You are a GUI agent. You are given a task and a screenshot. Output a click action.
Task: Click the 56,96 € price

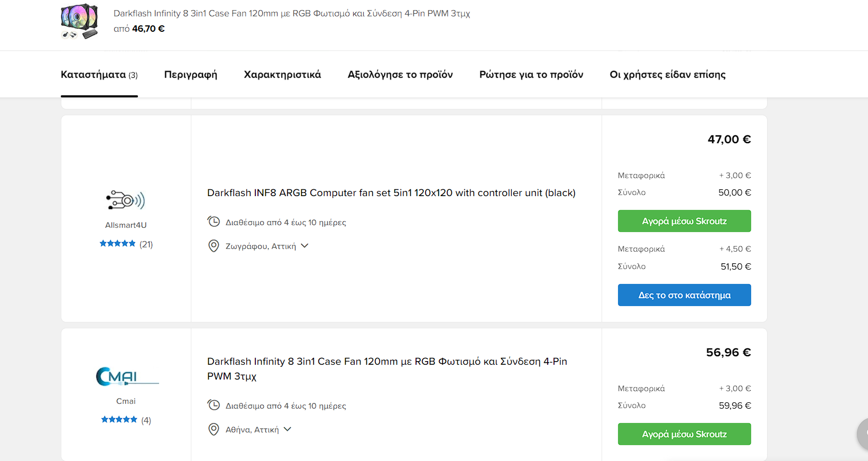[x=728, y=353]
